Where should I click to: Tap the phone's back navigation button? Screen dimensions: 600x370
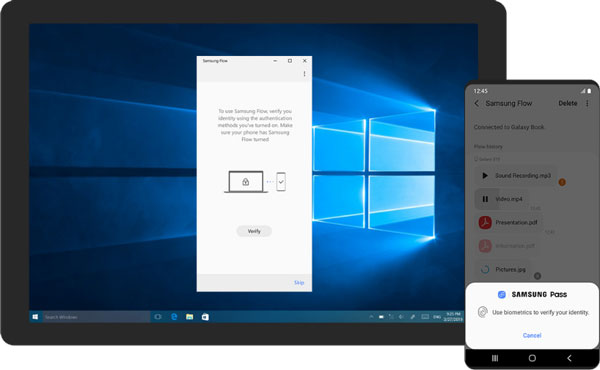[x=569, y=358]
